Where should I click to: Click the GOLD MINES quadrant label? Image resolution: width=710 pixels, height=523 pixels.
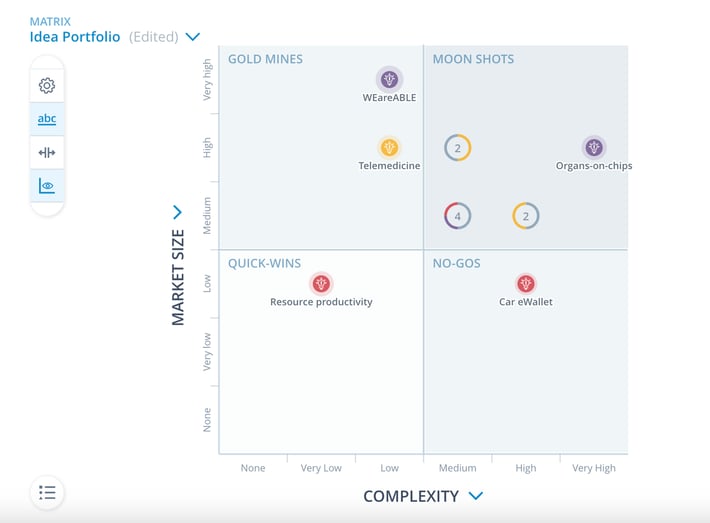tap(265, 59)
